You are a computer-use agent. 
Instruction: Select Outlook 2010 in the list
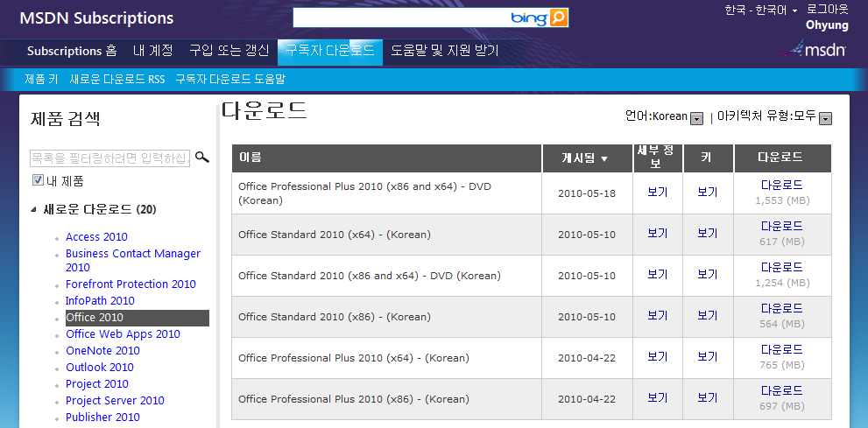click(100, 368)
